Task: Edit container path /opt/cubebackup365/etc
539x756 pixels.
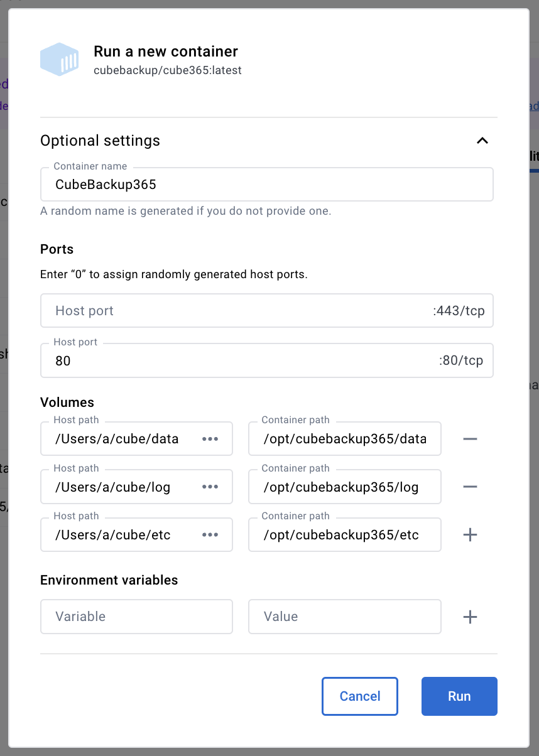Action: [345, 535]
